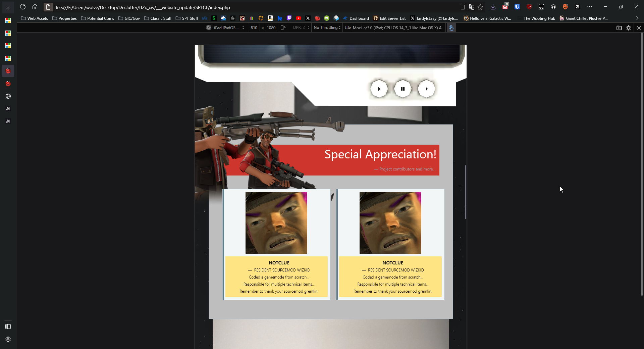Open the X bookmark icon next to YouTube
Screen dimensions: 644x349
click(x=308, y=18)
